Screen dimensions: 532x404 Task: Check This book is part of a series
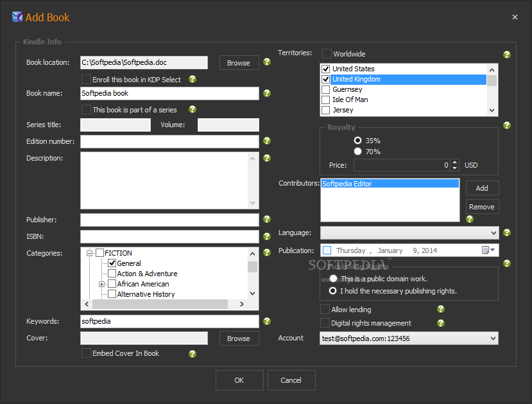coord(86,110)
